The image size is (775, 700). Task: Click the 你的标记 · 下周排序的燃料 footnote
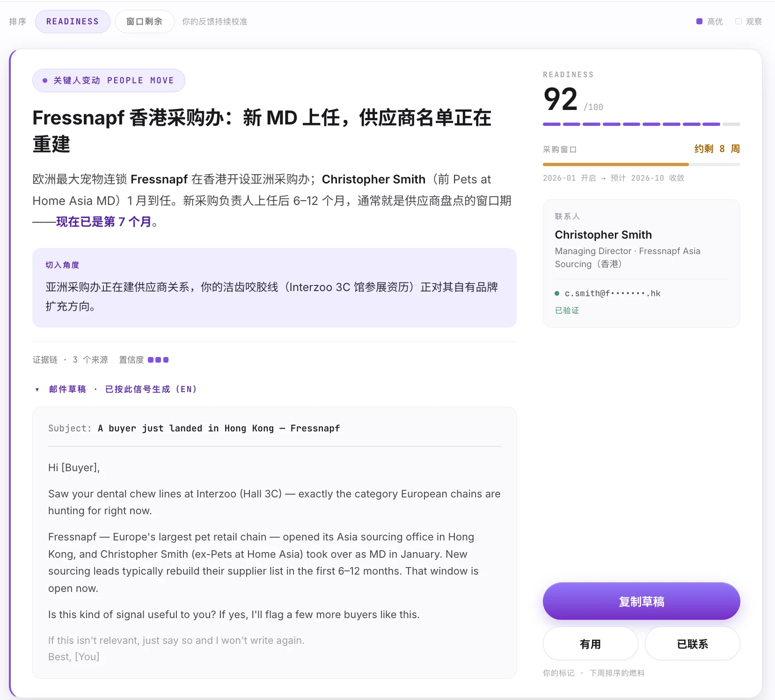593,673
